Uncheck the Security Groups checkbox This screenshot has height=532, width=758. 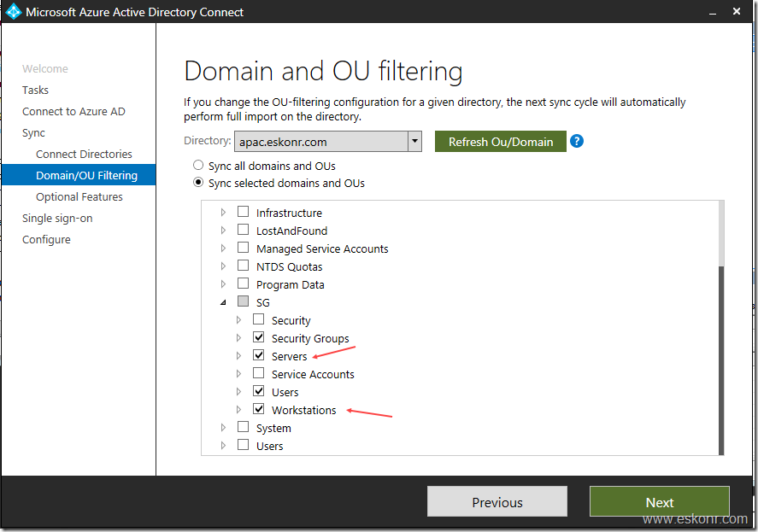(259, 336)
